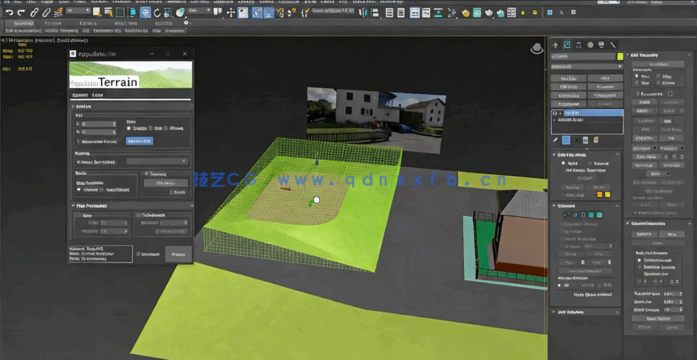Screen dimensions: 697x360
Task: Open the Rendered Frame Window icon
Action: [477, 13]
